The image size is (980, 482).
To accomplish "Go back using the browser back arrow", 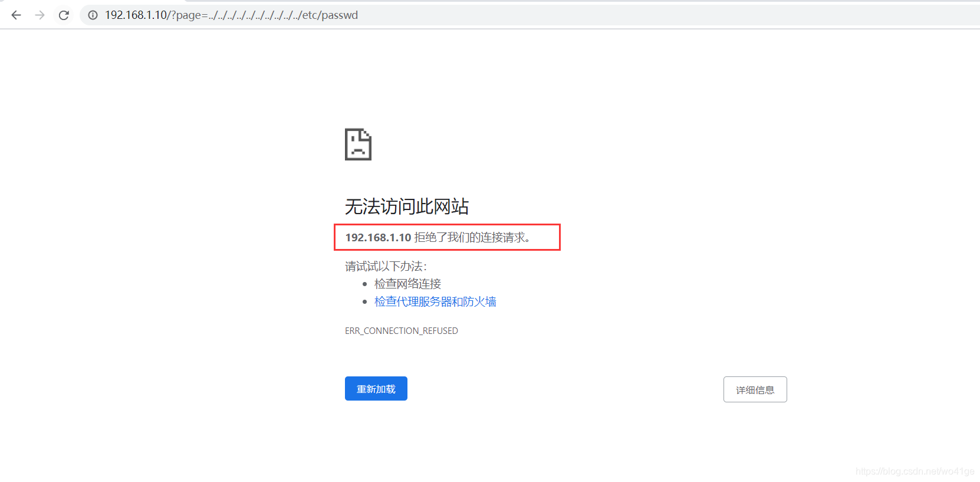I will (16, 15).
